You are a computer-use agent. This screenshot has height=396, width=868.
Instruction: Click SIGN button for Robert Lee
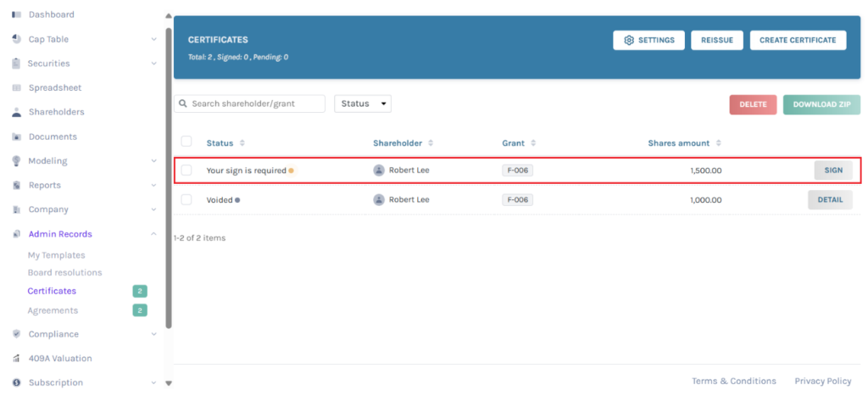pos(833,170)
